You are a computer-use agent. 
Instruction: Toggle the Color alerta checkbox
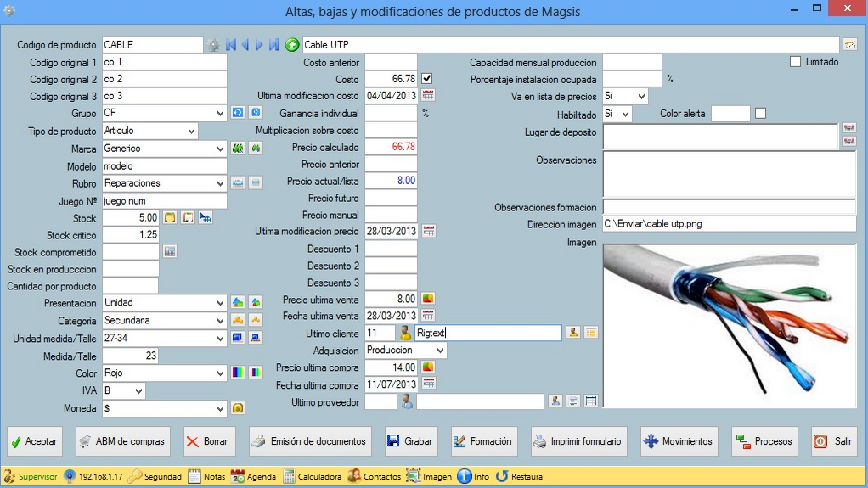tap(760, 113)
